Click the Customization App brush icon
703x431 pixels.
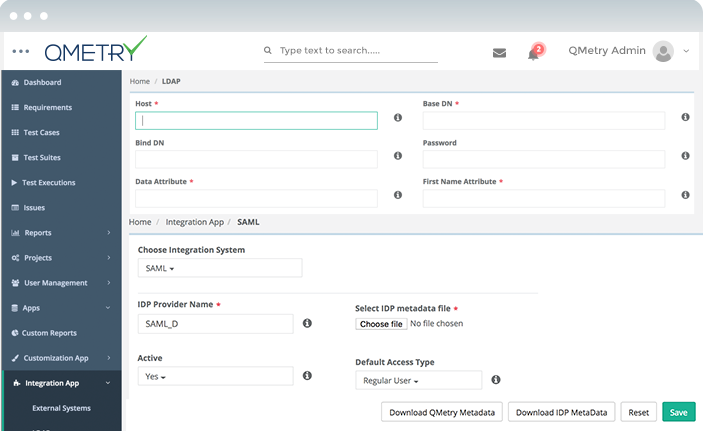point(15,358)
